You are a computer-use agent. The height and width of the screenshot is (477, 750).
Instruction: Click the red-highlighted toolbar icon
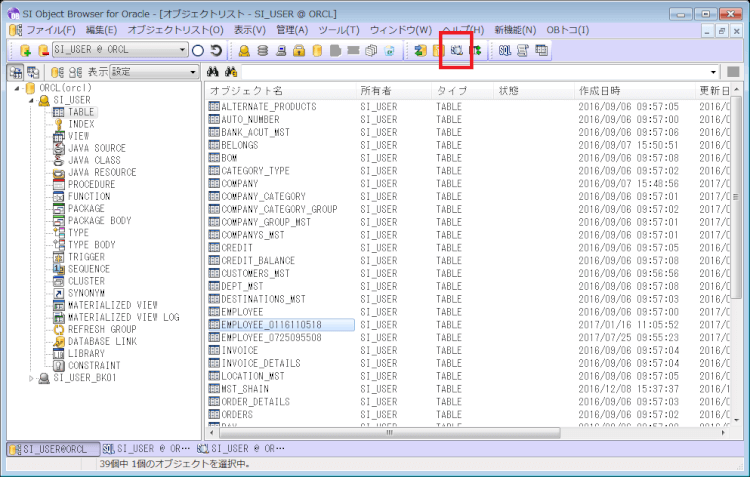click(460, 50)
